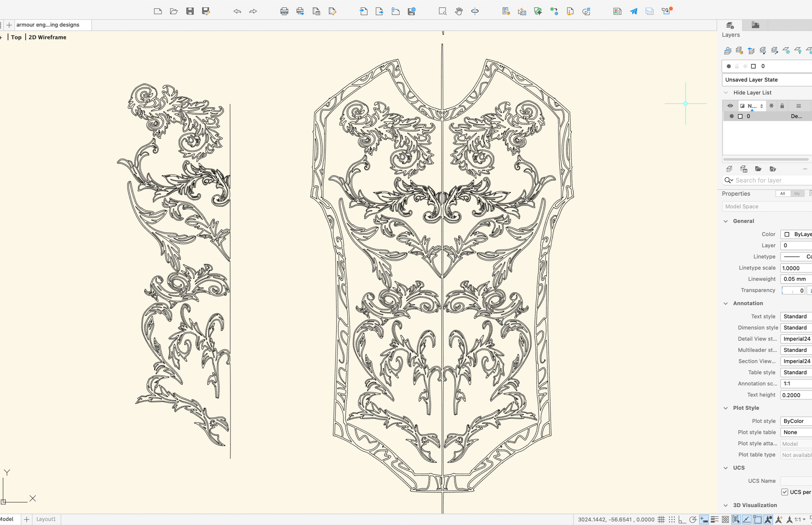Image resolution: width=812 pixels, height=525 pixels.
Task: Click the DWG Compare icon
Action: point(617,11)
